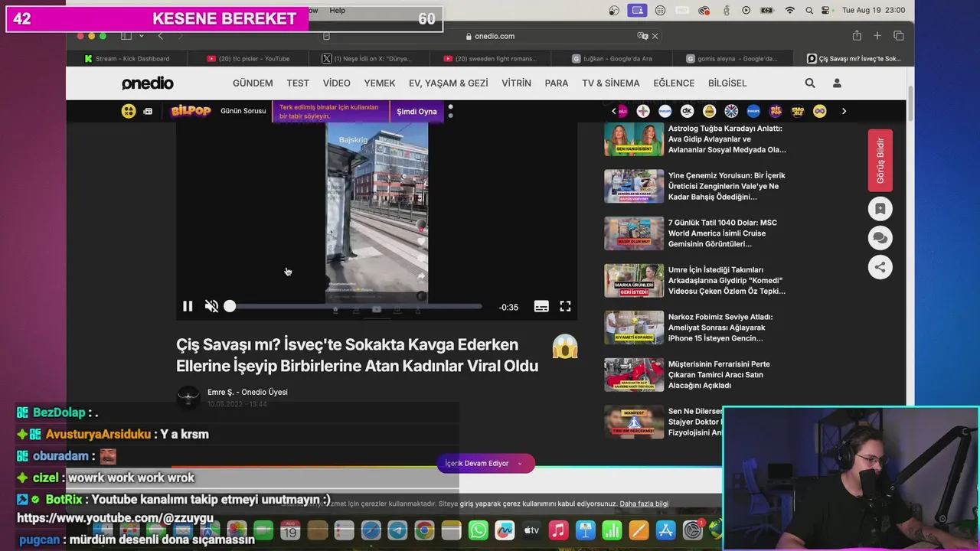Open Music app from the Dock

click(x=558, y=530)
